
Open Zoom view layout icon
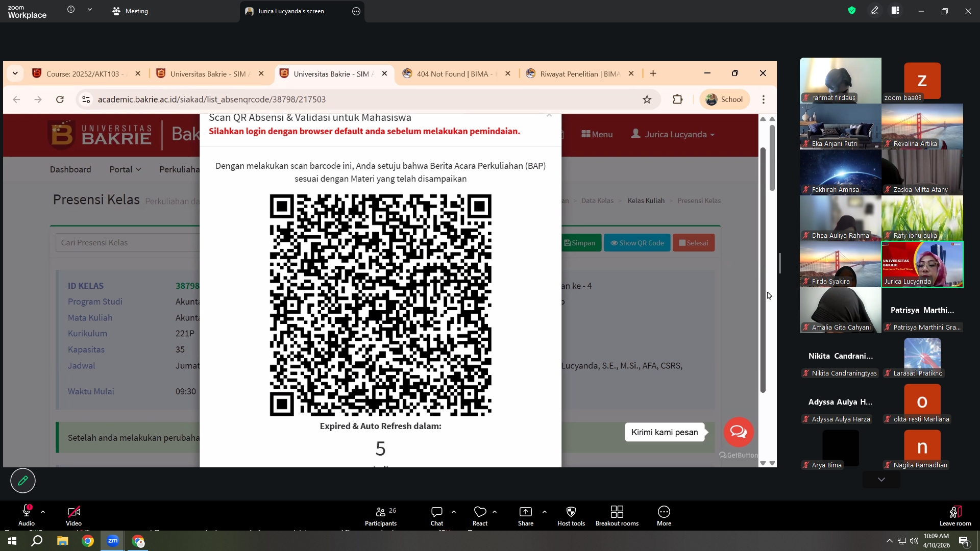coord(895,10)
